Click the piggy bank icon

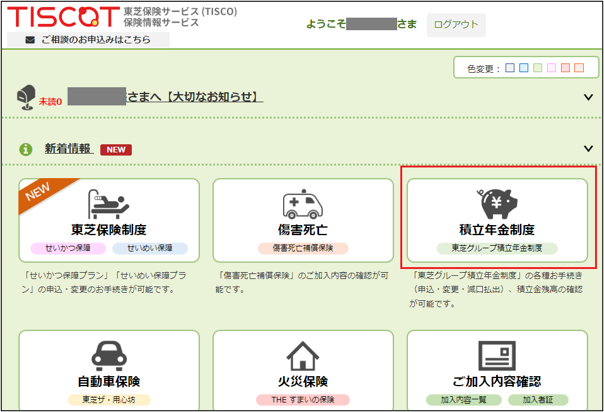pyautogui.click(x=497, y=203)
